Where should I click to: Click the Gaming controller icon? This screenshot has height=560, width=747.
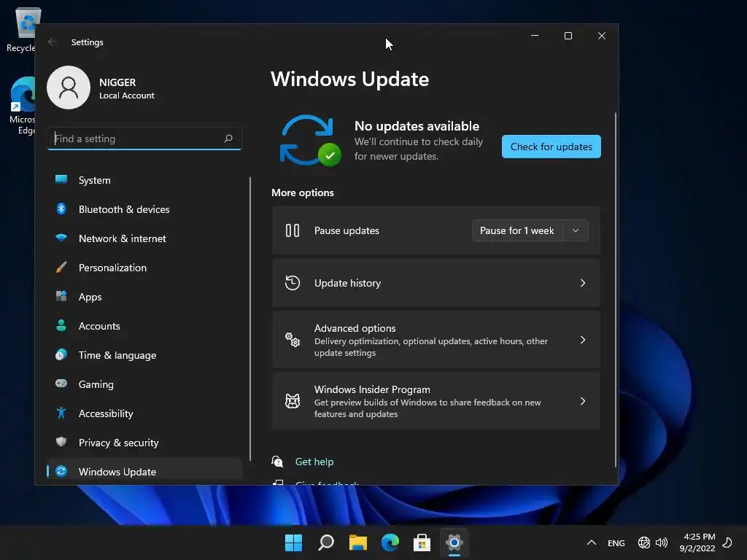61,384
